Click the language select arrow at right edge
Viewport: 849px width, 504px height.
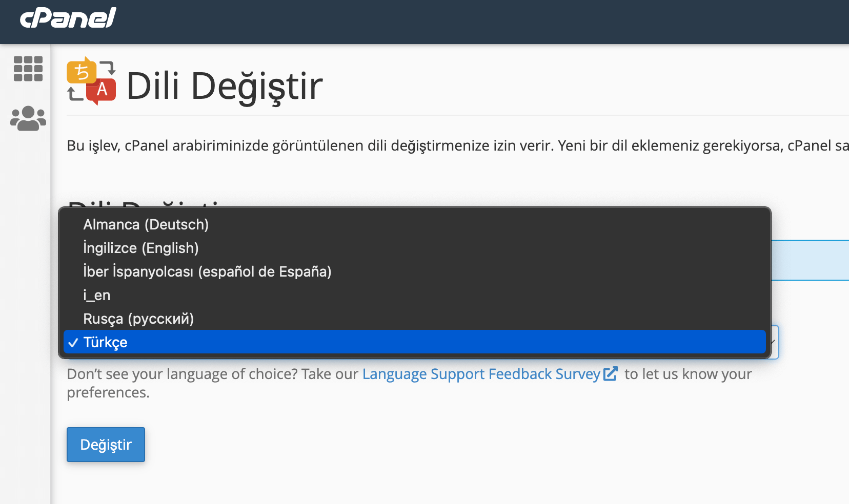774,342
